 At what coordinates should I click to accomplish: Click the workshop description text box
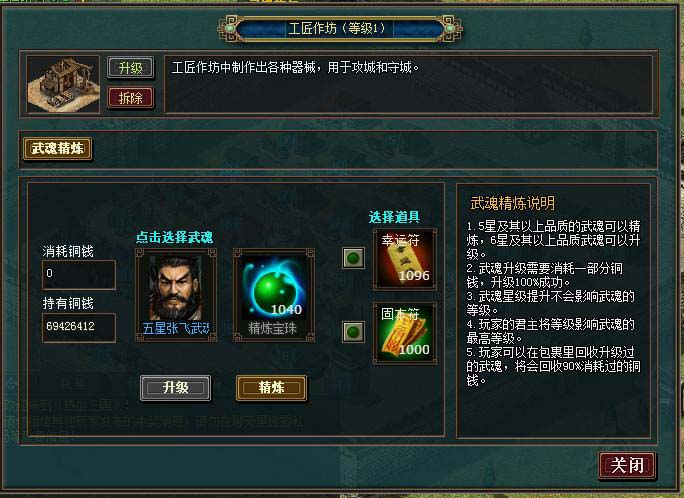point(408,84)
